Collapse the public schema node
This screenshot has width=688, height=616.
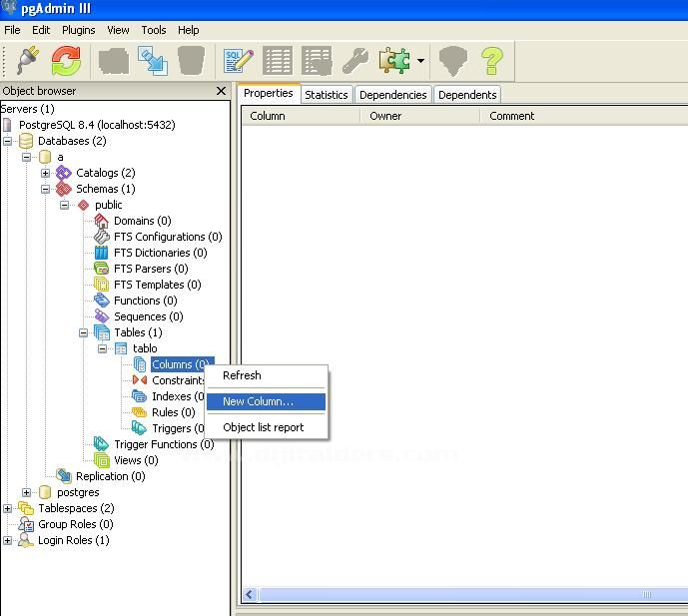[65, 205]
